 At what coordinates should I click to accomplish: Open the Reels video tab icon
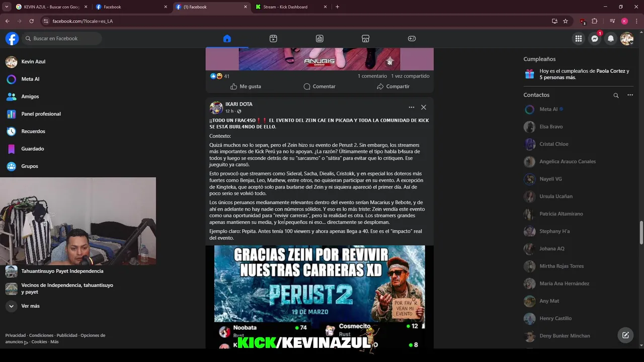[273, 39]
